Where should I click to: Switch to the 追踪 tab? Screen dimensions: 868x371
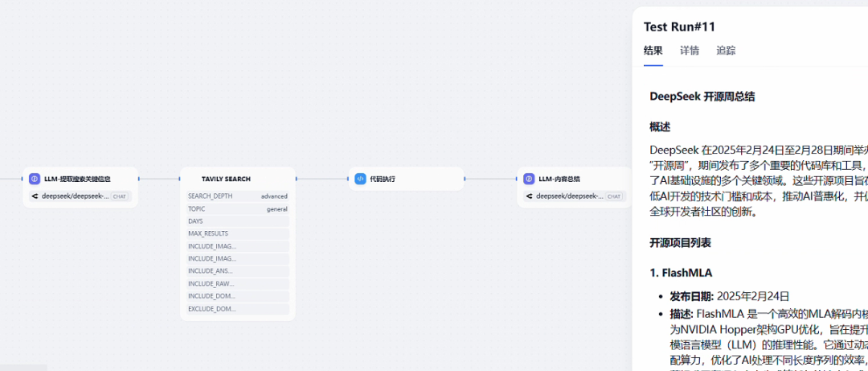tap(727, 51)
